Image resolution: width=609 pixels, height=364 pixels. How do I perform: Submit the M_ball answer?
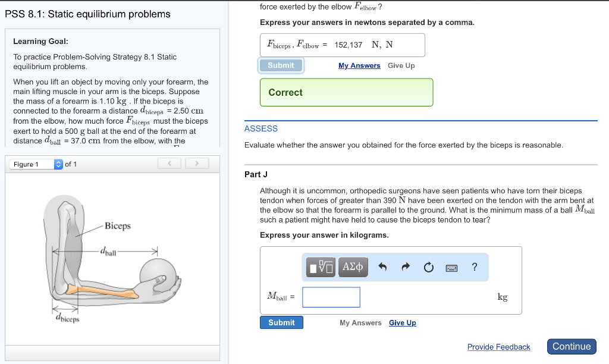tap(281, 322)
